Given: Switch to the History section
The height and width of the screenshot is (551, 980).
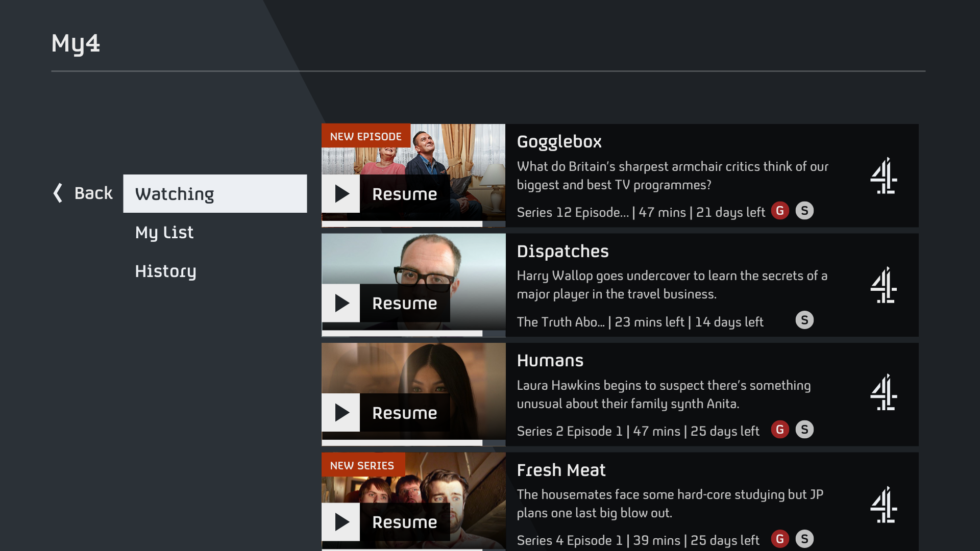Looking at the screenshot, I should pos(165,271).
